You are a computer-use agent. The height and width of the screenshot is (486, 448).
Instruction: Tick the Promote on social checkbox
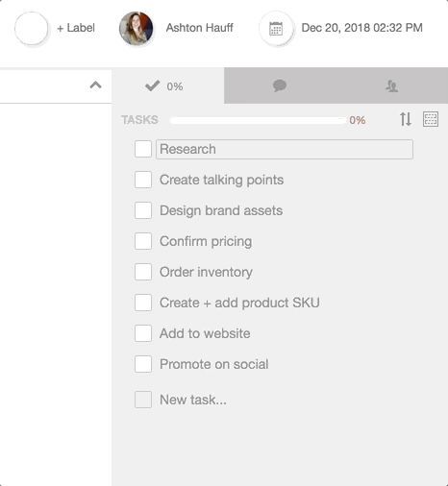(143, 364)
